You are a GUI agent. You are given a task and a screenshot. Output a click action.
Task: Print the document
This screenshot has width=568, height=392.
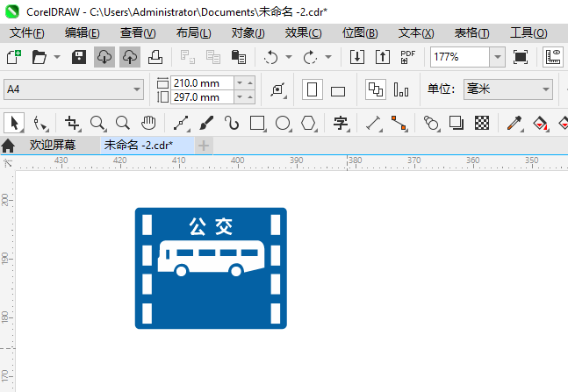(x=155, y=57)
